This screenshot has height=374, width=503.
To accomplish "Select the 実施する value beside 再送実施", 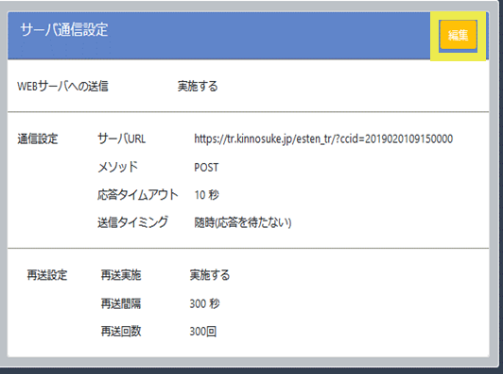I will (x=210, y=275).
